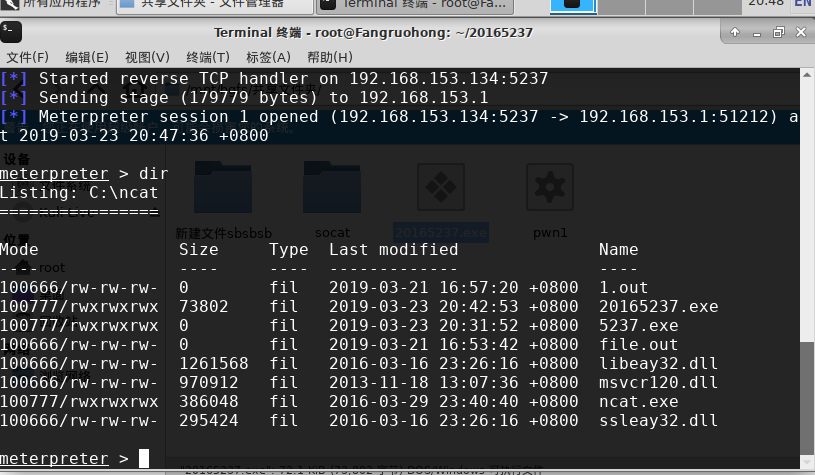Viewport: 815px width, 475px height.
Task: Click the 20165237.exe file icon behind the terminal
Action: 441,187
